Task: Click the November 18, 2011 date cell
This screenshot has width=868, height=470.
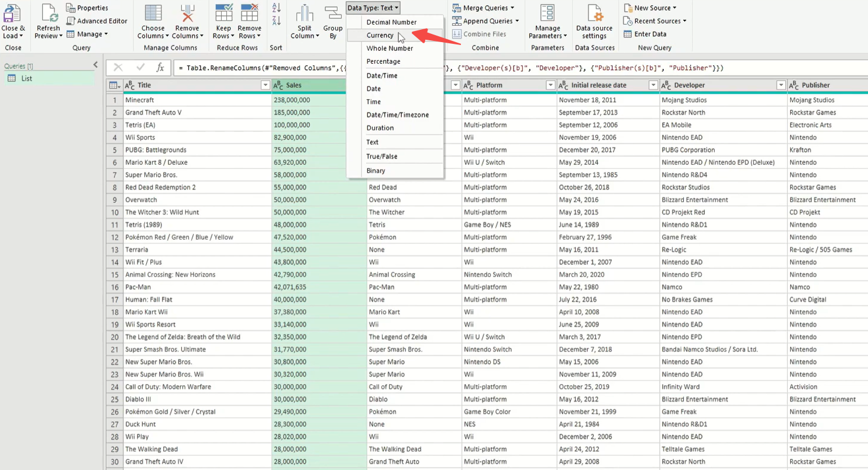Action: pyautogui.click(x=608, y=100)
